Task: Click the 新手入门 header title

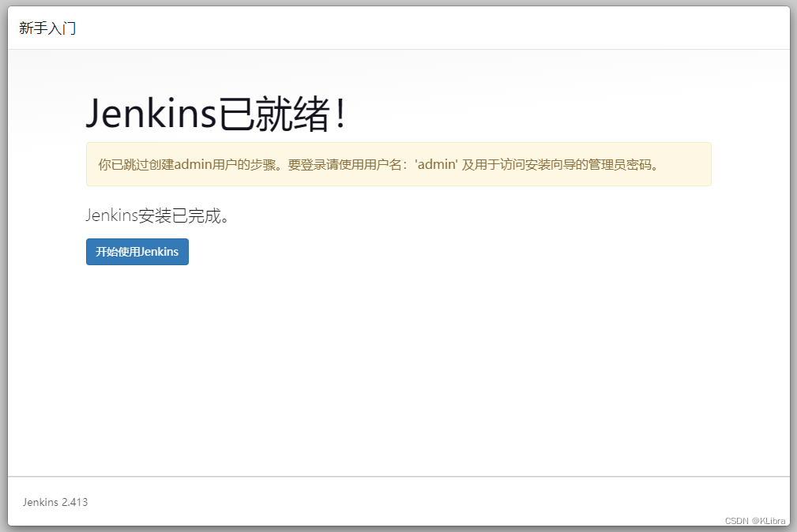Action: pyautogui.click(x=47, y=28)
